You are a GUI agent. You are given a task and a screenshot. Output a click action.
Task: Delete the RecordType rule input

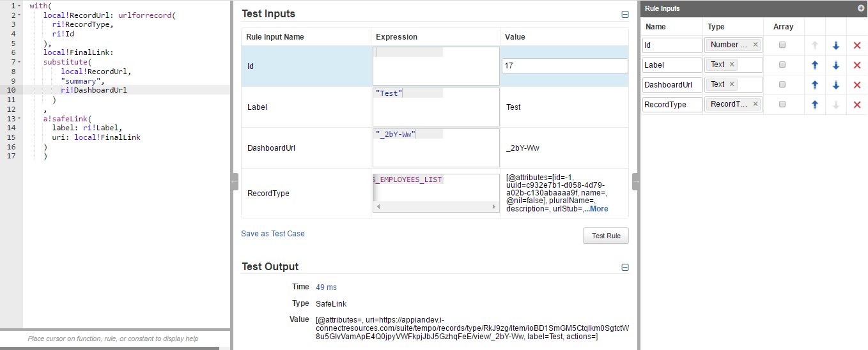857,105
